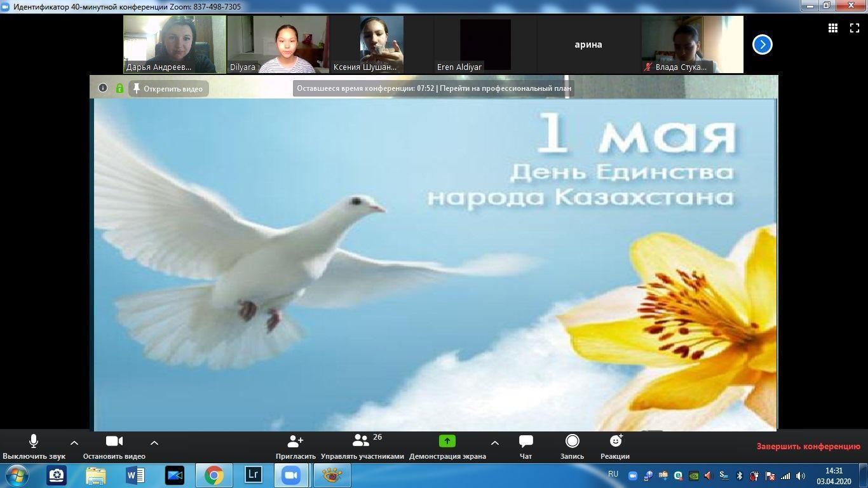868x488 pixels.
Task: Select Dilyara video thumbnail
Action: 278,44
